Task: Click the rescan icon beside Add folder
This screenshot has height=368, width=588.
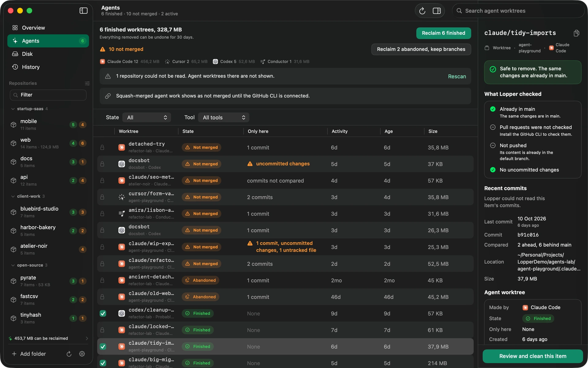Action: click(69, 354)
